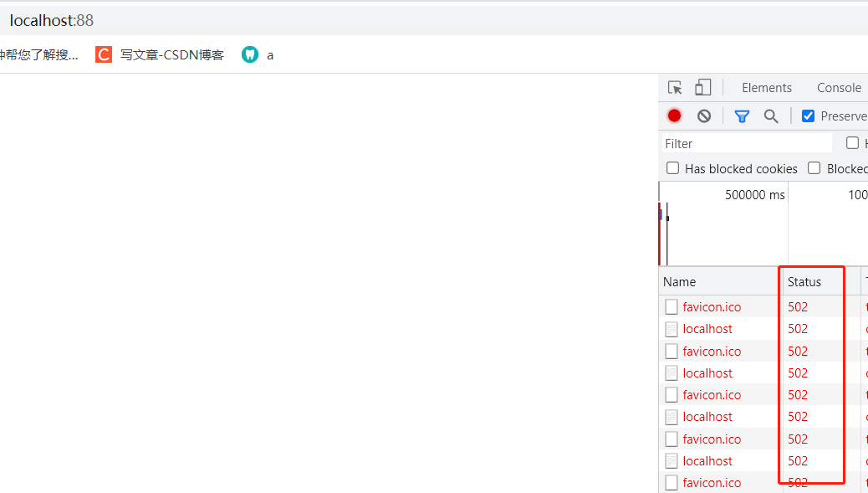Clear the network log

704,116
